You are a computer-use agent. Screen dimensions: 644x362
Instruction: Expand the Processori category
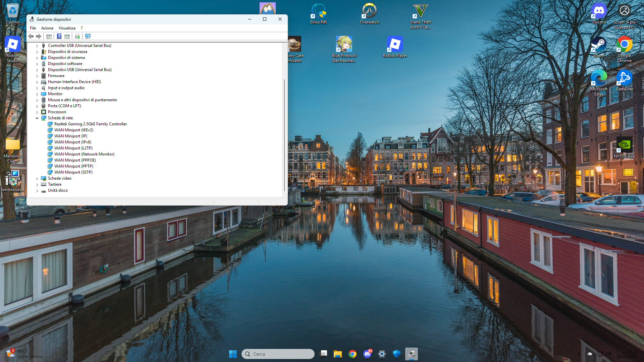tap(37, 112)
